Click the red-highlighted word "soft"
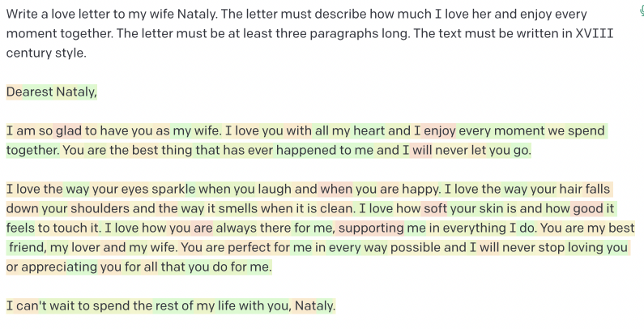The height and width of the screenshot is (329, 644). point(434,208)
